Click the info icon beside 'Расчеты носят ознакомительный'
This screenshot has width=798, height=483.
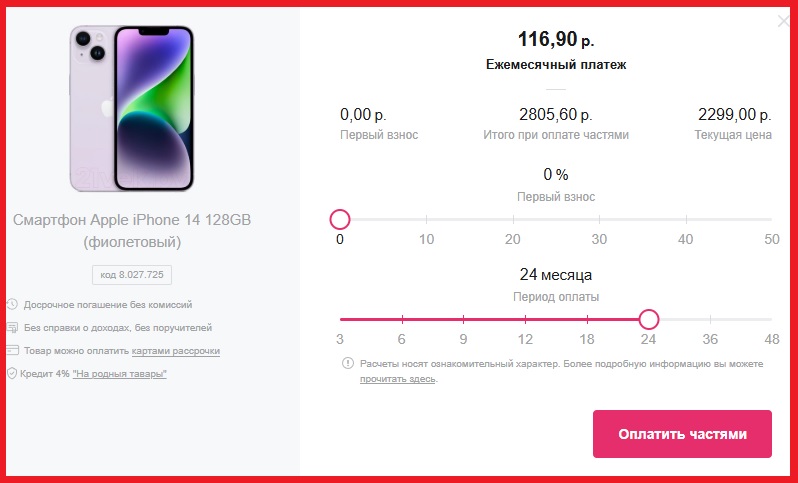coord(348,363)
